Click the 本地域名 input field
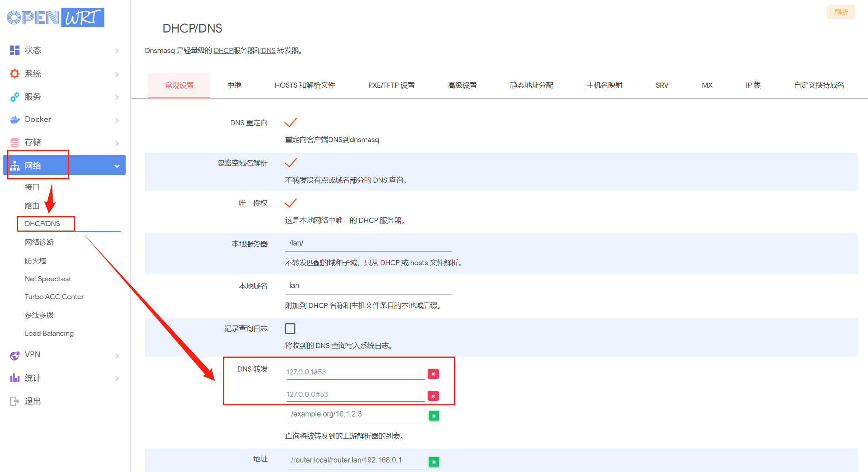Screen dimensions: 868x472 point(368,286)
